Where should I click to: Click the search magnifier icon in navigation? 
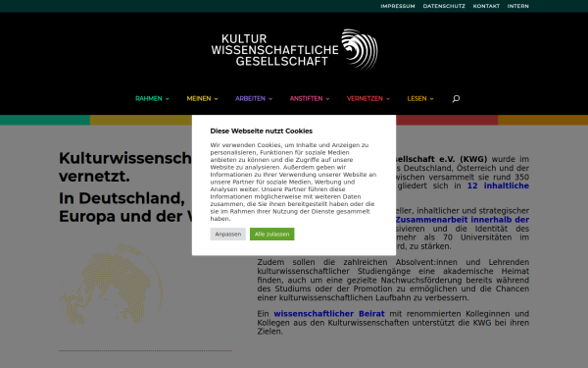tap(456, 99)
